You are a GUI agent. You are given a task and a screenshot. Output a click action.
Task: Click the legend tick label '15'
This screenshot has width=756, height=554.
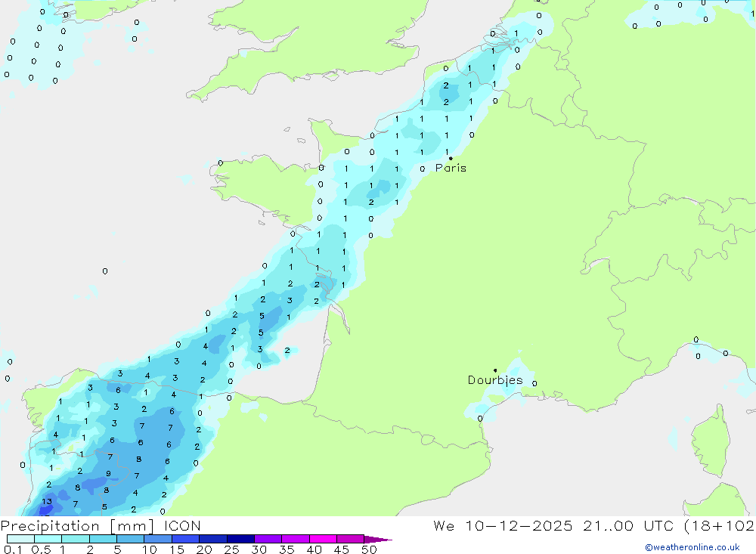[x=177, y=549]
